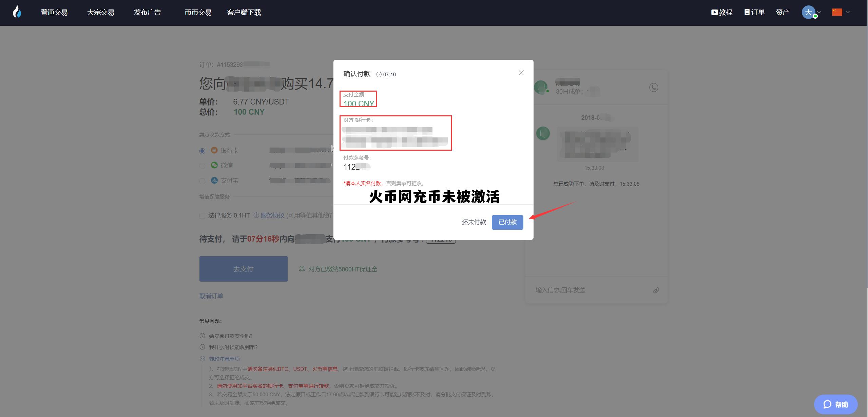Click the blue Alipay icon
This screenshot has height=417, width=868.
(x=214, y=180)
